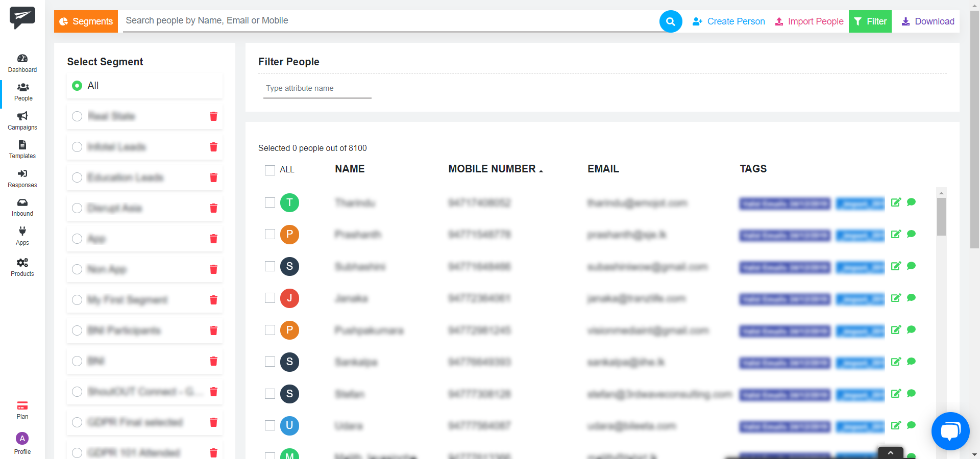The height and width of the screenshot is (459, 980).
Task: Select the All segment radio button
Action: (x=77, y=86)
